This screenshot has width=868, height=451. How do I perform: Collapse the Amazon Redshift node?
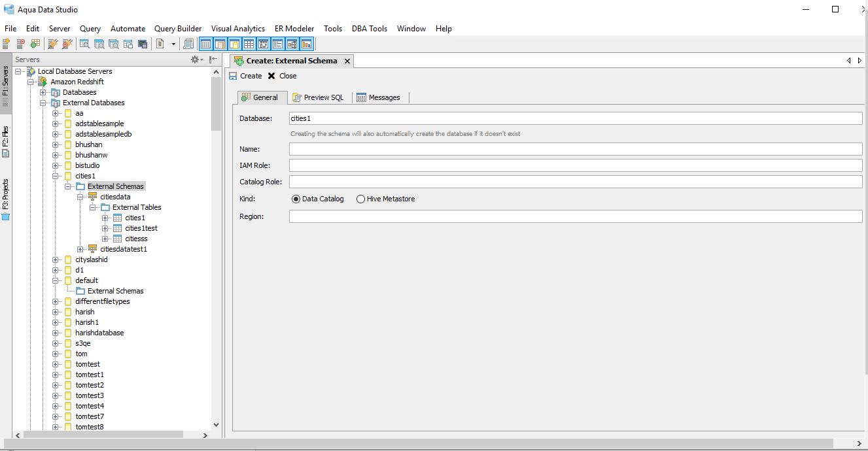pos(31,82)
